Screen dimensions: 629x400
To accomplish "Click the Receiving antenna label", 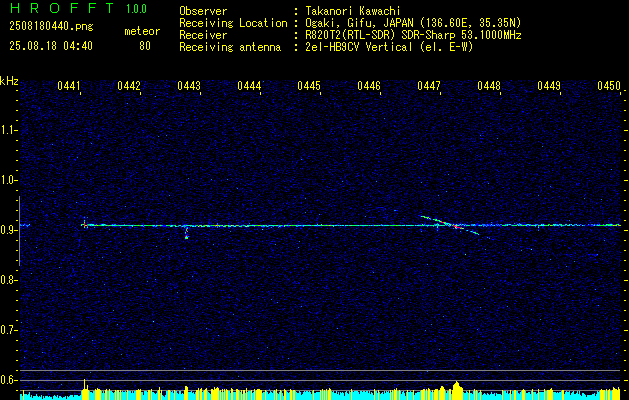I will [x=230, y=47].
